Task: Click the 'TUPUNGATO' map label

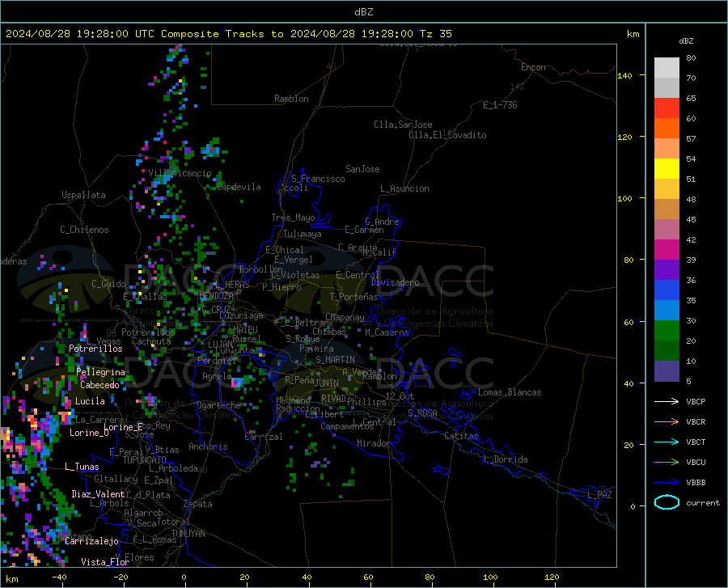Action: (x=145, y=460)
